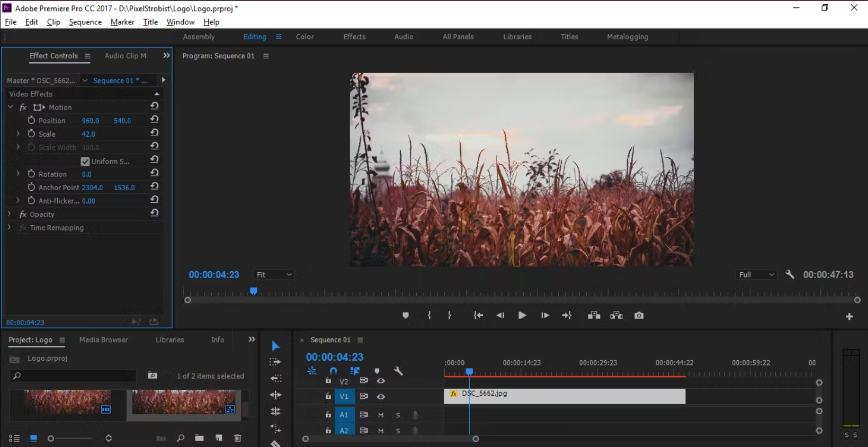Step back one frame

(500, 316)
